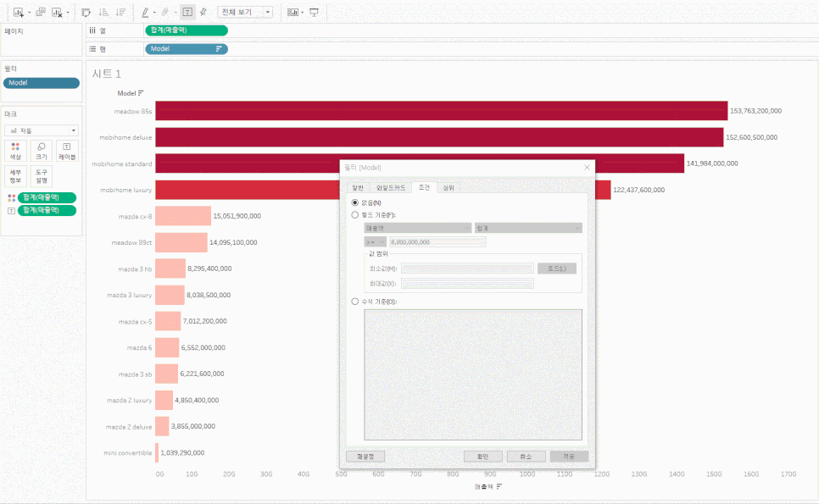Click the 14,095,100,000 value label
819x504 pixels.
click(233, 242)
